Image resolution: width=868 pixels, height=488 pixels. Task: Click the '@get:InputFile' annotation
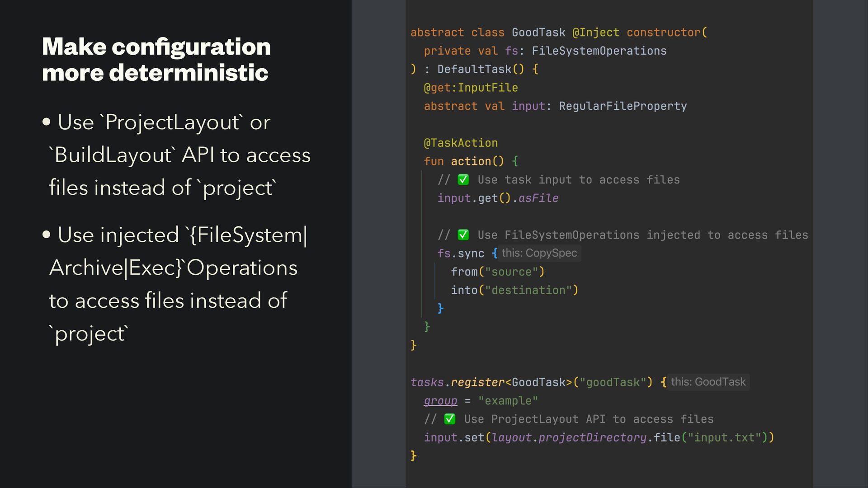coord(471,88)
